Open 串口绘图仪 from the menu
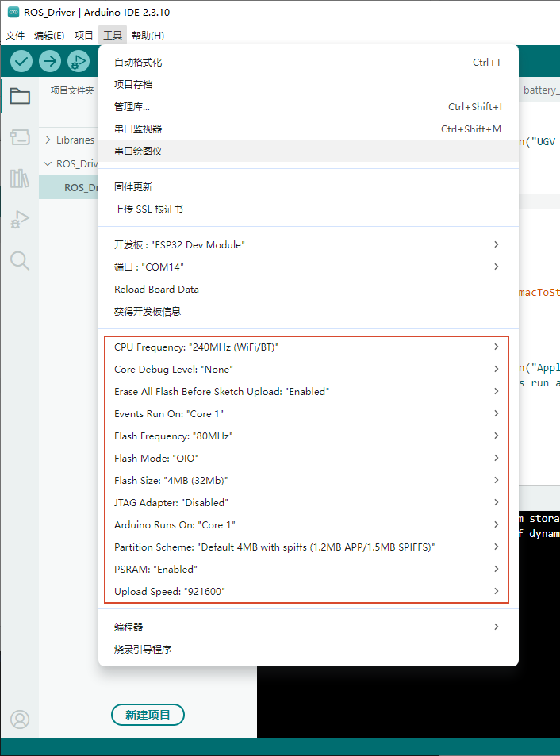Screen dimensions: 560x756 point(309,151)
